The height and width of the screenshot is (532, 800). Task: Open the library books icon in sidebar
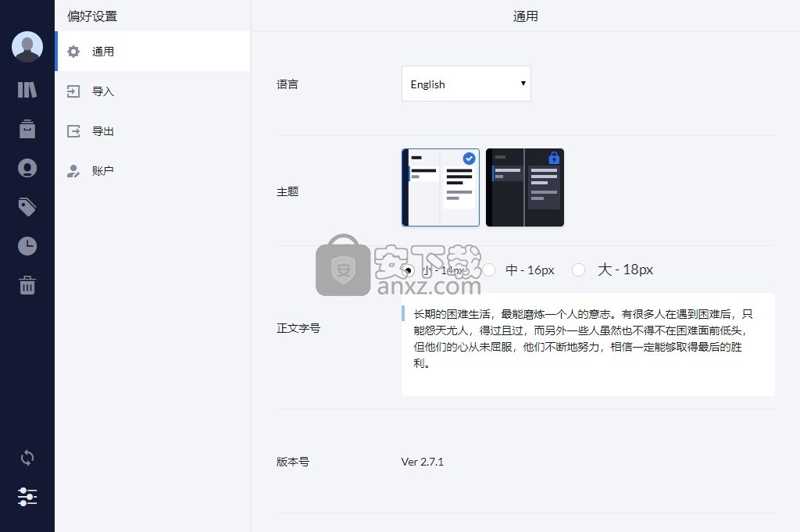tap(27, 90)
